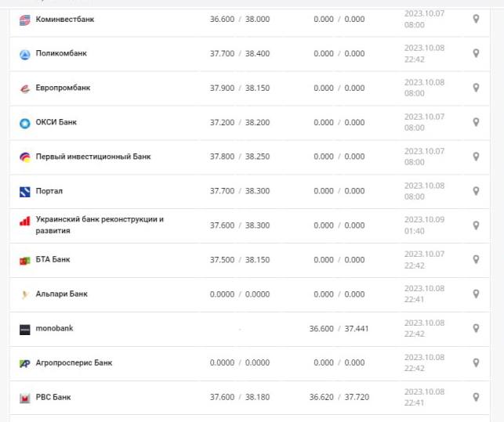Click the monobank logo icon

pyautogui.click(x=24, y=329)
